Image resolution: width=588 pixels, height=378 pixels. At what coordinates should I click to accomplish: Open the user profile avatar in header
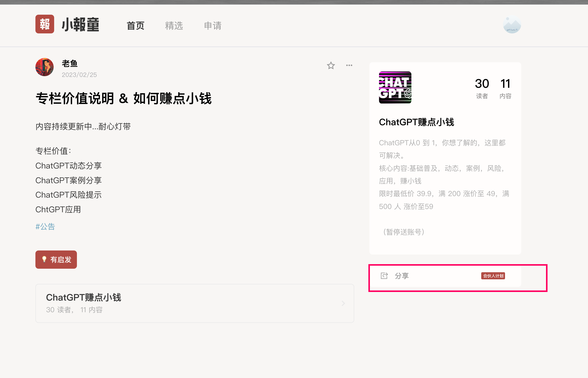[x=512, y=25]
